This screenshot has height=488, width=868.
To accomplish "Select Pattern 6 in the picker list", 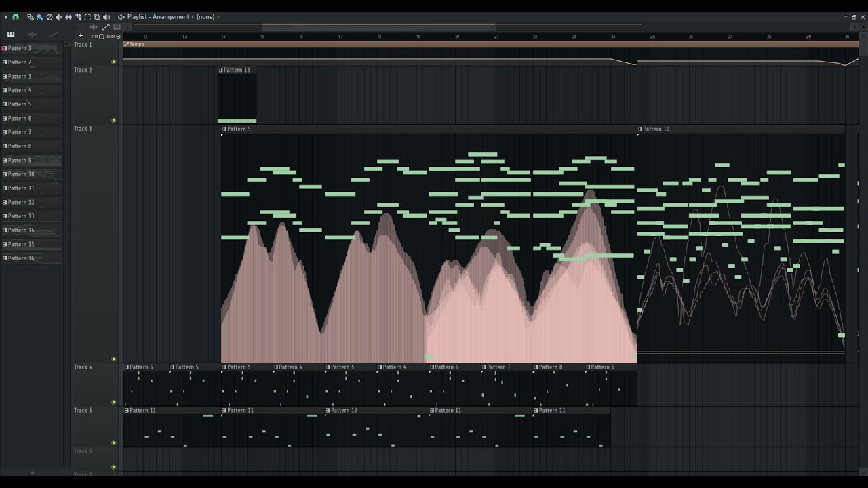I will point(32,118).
